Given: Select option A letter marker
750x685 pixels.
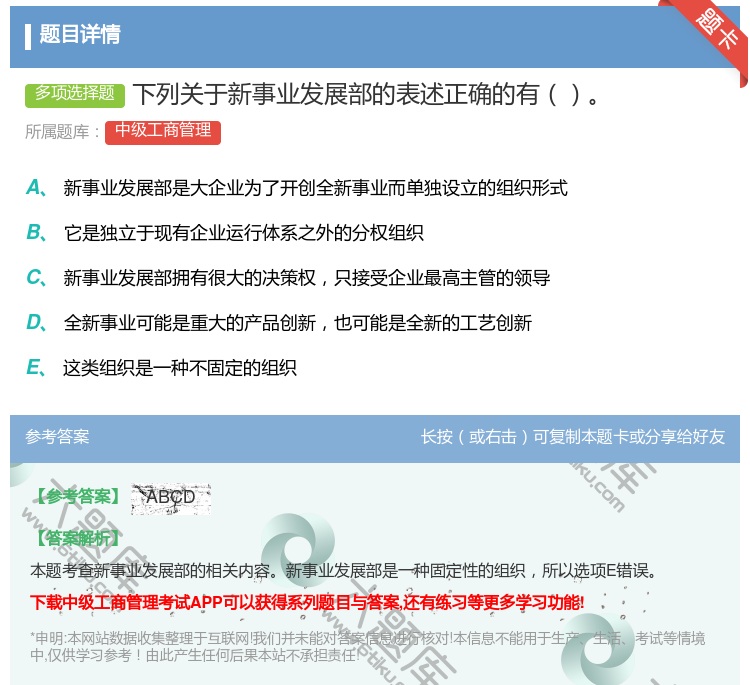Looking at the screenshot, I should tap(35, 188).
